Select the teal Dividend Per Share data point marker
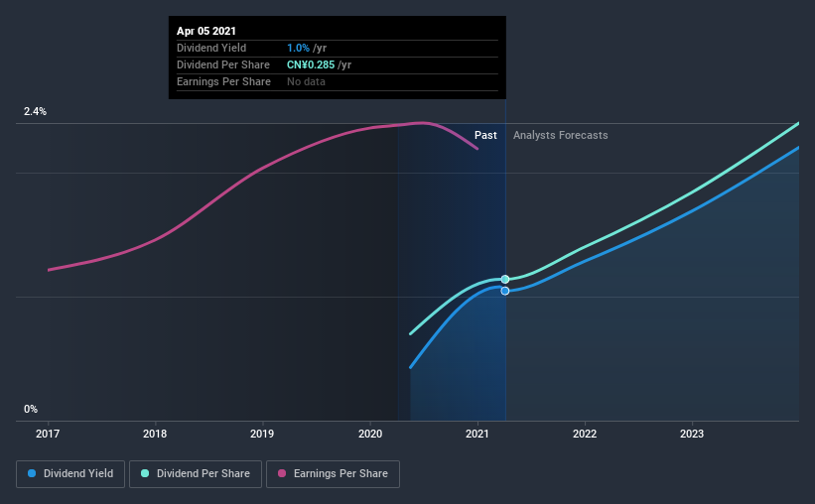The image size is (815, 504). tap(505, 280)
